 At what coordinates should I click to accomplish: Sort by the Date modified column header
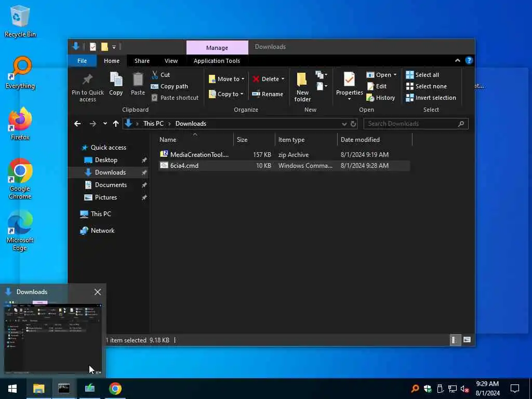pyautogui.click(x=374, y=139)
